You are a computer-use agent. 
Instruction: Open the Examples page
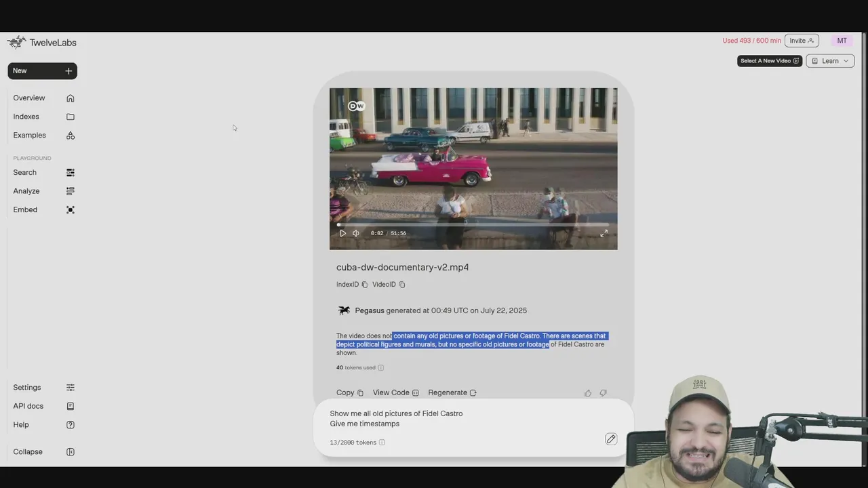(x=43, y=136)
